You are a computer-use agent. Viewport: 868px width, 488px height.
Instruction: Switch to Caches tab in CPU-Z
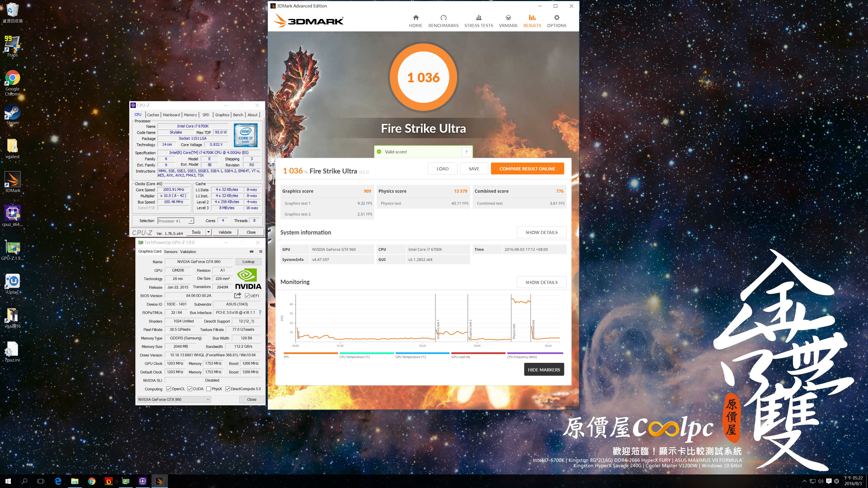tap(153, 115)
